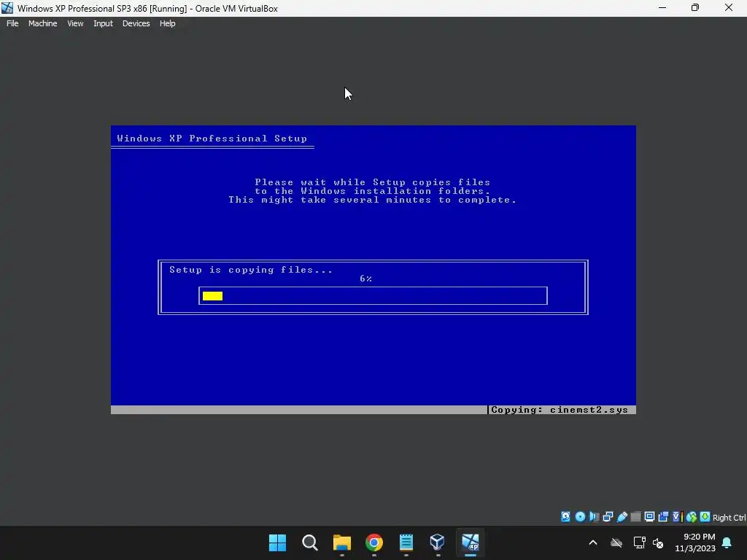Click the keyboard capture arrow indicator
This screenshot has width=747, height=560.
coord(705,517)
